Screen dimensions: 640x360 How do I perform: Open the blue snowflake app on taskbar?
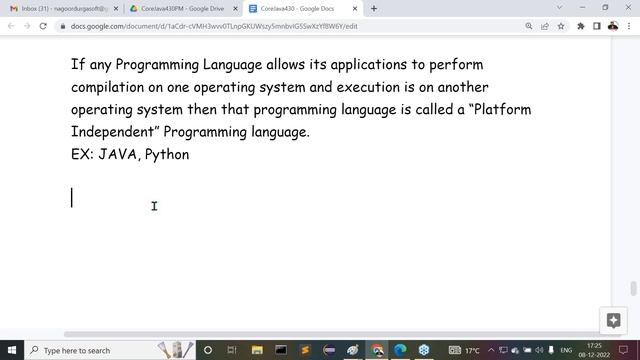click(424, 350)
